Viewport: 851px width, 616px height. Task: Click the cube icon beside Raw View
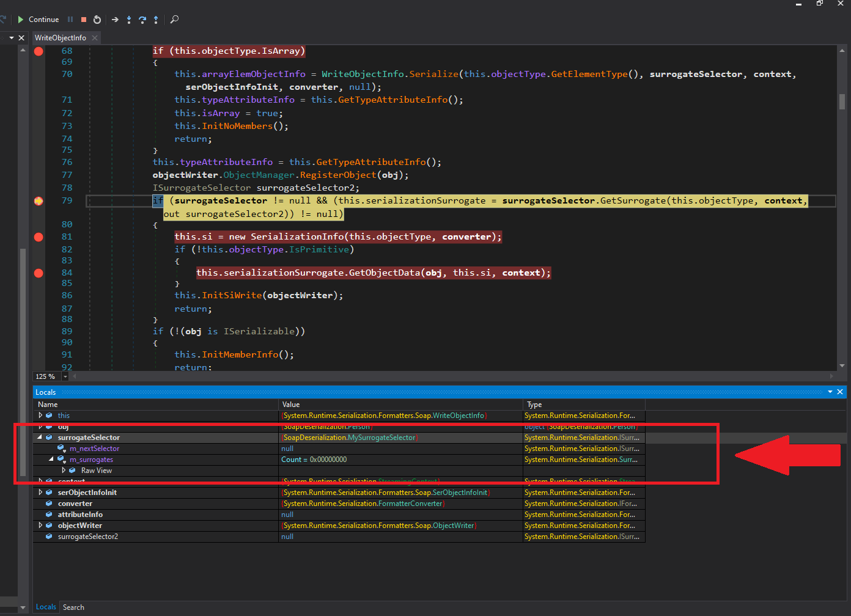tap(72, 471)
